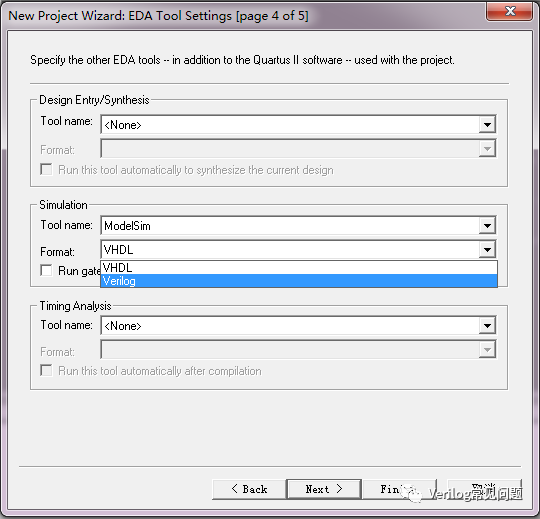Click Simulation tool name arrow button
Image resolution: width=540 pixels, height=519 pixels.
click(487, 226)
